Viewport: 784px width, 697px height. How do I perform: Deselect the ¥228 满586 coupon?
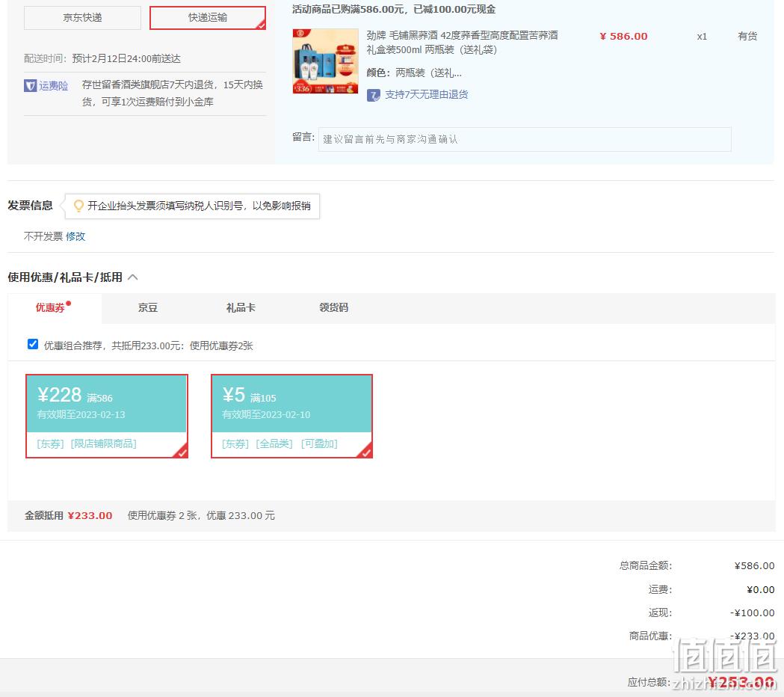tap(107, 416)
